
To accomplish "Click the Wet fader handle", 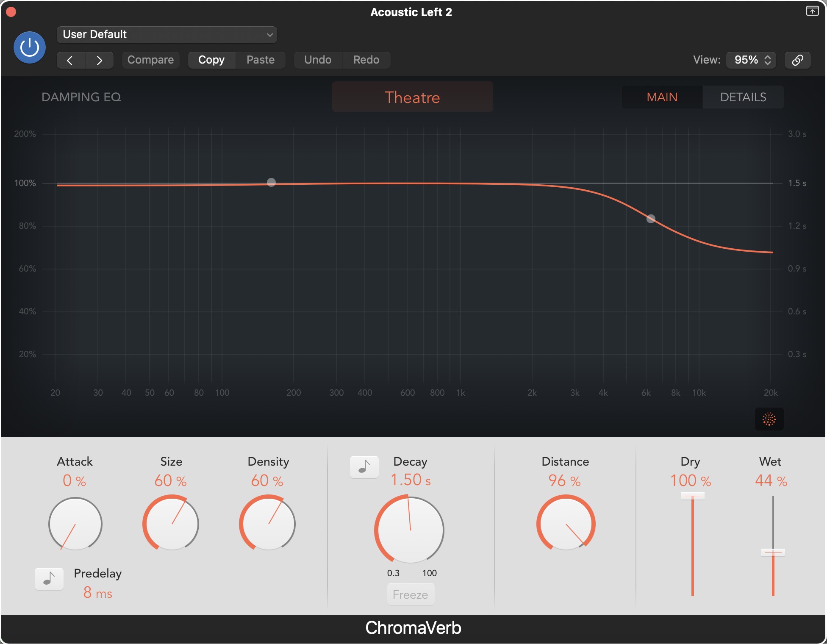I will pyautogui.click(x=773, y=552).
